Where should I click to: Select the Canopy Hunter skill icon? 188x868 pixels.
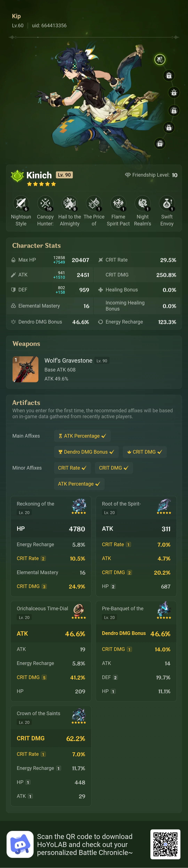pos(45,204)
